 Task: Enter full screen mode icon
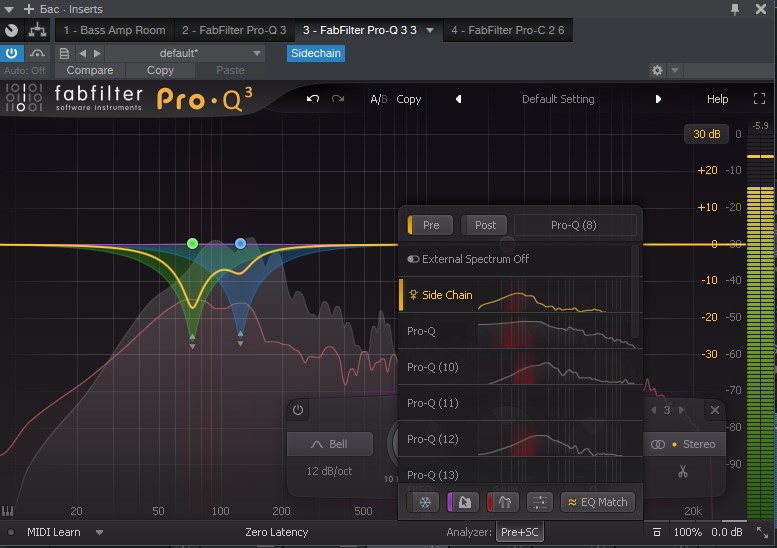tap(759, 99)
